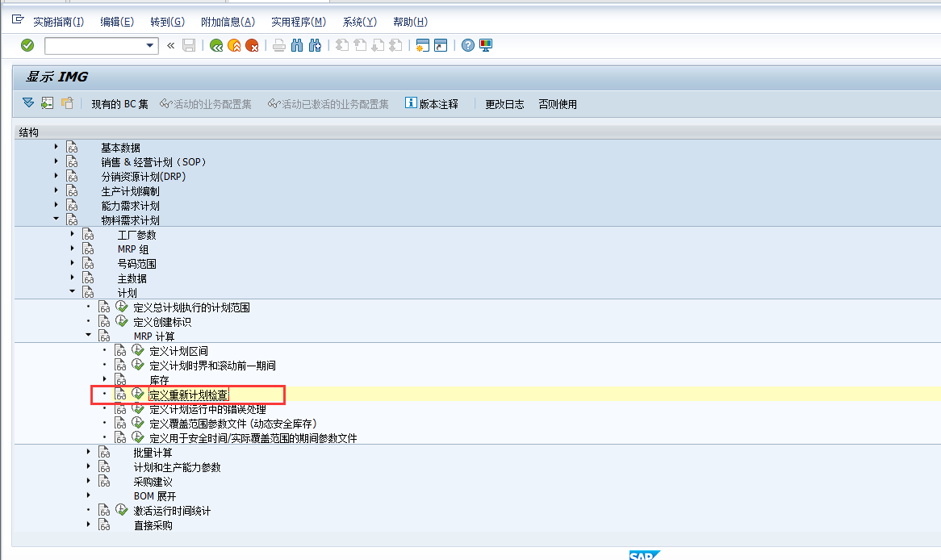This screenshot has width=941, height=560.
Task: Click the Expand All subtree icon
Action: pyautogui.click(x=28, y=103)
